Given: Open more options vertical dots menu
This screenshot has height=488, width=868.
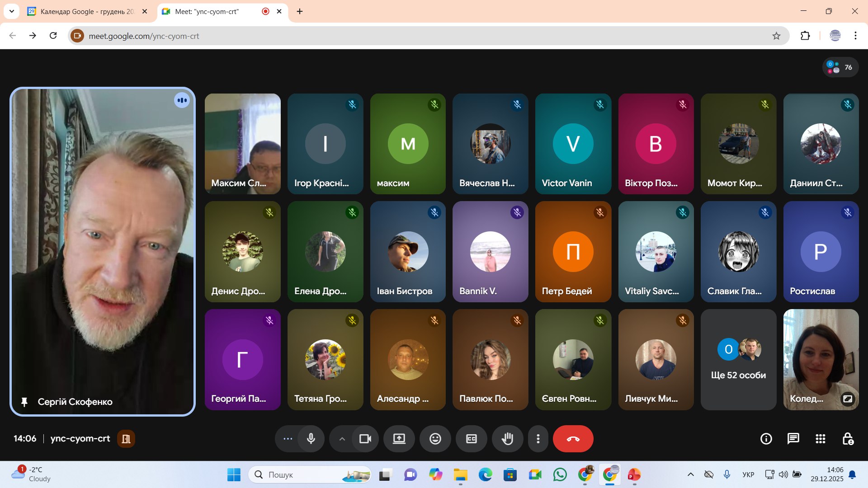Looking at the screenshot, I should pos(538,439).
